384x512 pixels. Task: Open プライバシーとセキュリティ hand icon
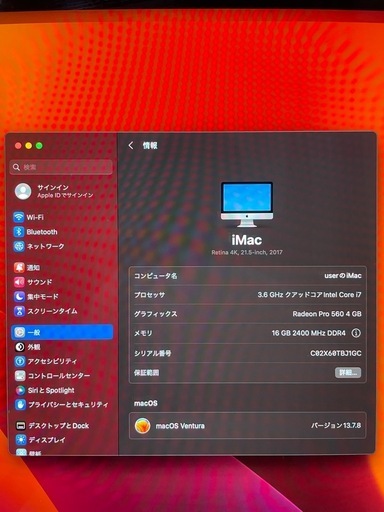point(20,404)
